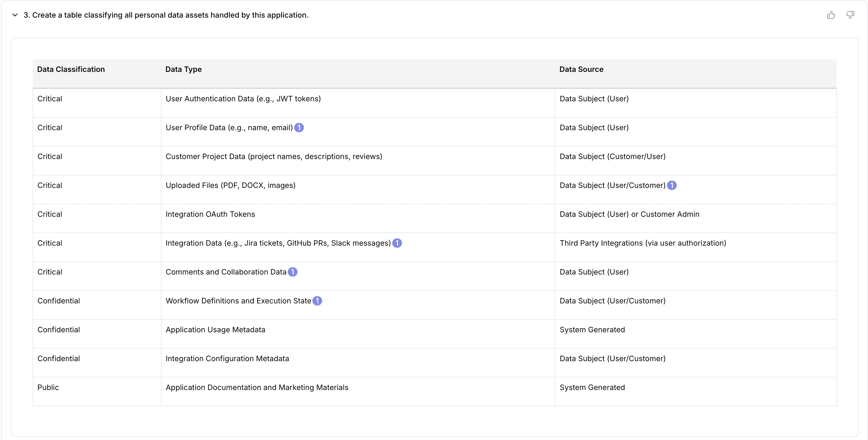Open citation badge on Comments and Collaboration Data
The image size is (868, 440).
(292, 272)
